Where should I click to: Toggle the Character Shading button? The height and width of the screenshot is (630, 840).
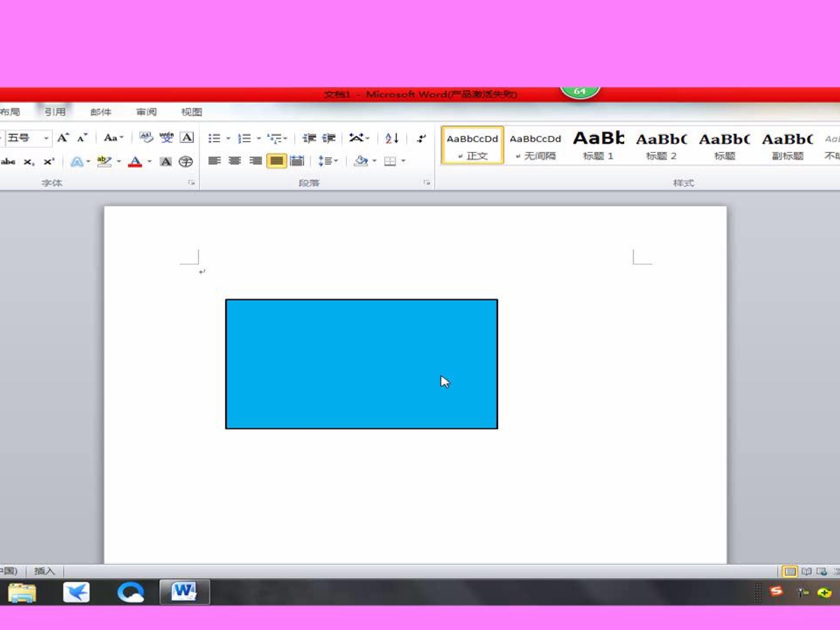(x=166, y=162)
